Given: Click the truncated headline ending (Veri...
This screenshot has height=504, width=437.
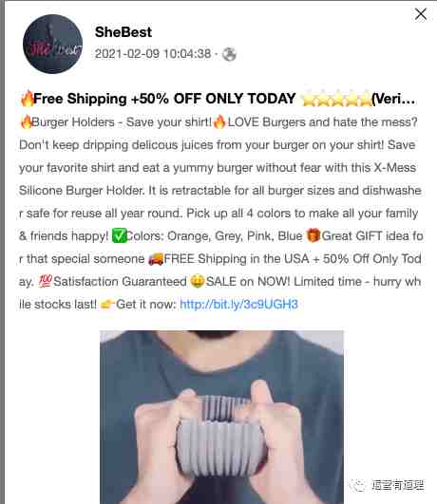Looking at the screenshot, I should pyautogui.click(x=393, y=99).
